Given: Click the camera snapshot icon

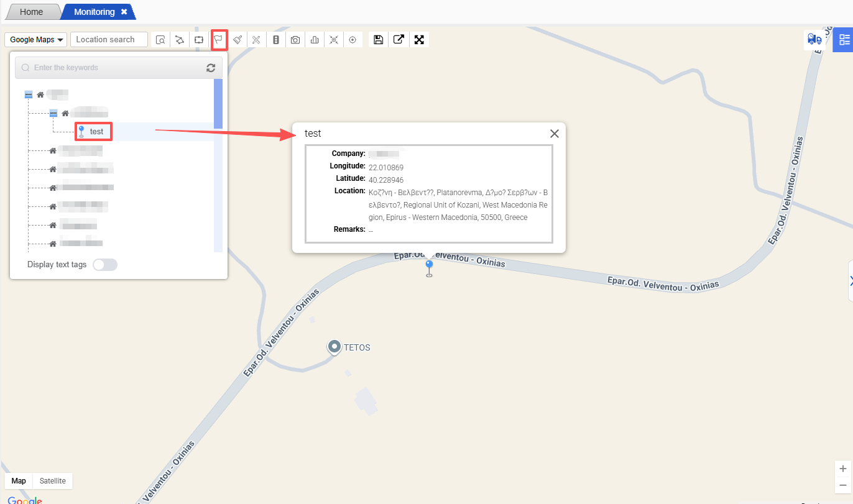Looking at the screenshot, I should tap(295, 40).
